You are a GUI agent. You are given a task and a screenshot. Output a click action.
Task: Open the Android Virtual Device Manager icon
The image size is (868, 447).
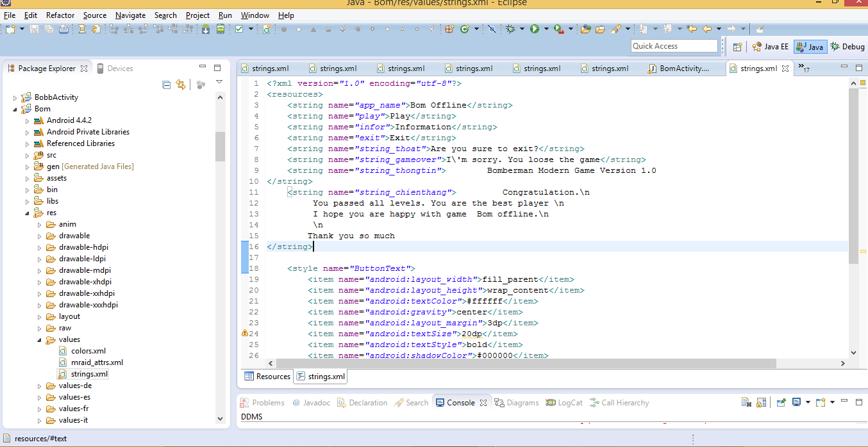tap(221, 29)
